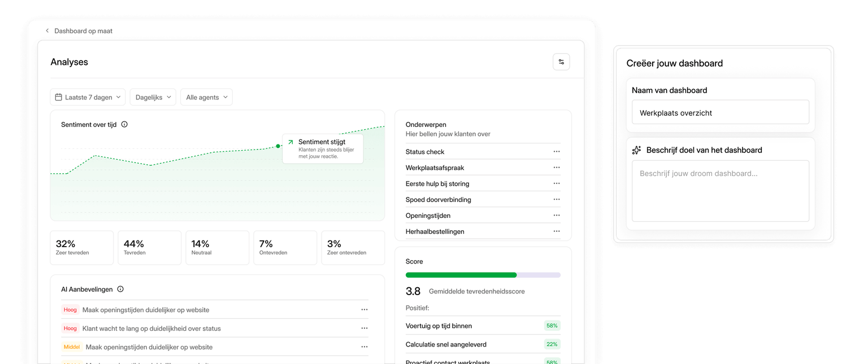Viewport: 868px width, 364px height.
Task: Click options for Klant wacht te lang recommendation
Action: (x=364, y=328)
